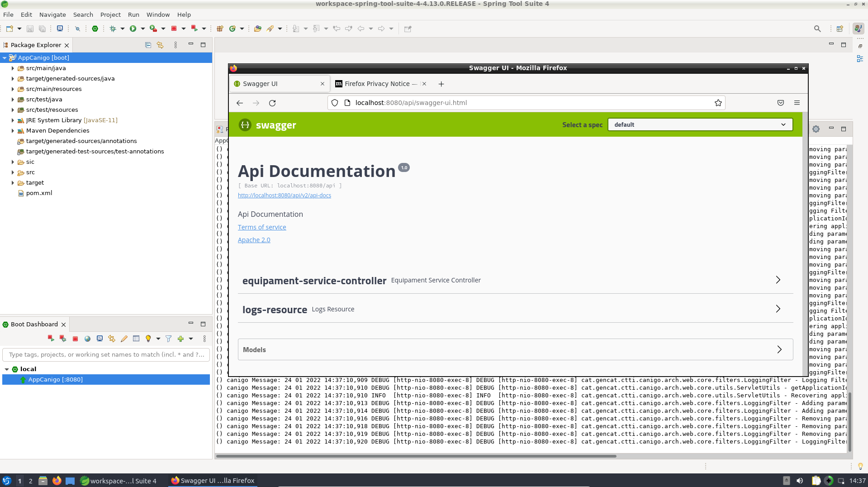Toggle the lightbulb icon in Boot Dashboard
The width and height of the screenshot is (868, 487).
pyautogui.click(x=148, y=339)
